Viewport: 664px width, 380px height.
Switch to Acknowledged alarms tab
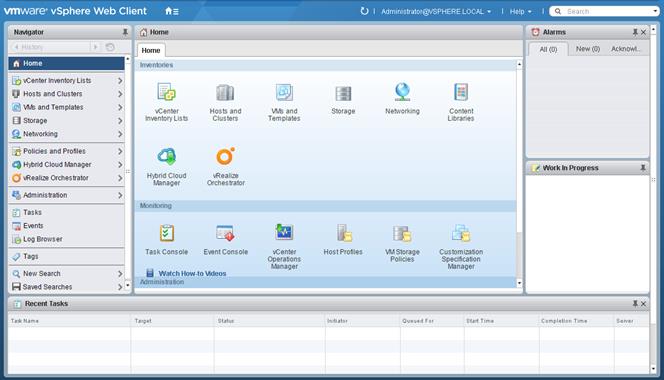tap(625, 49)
